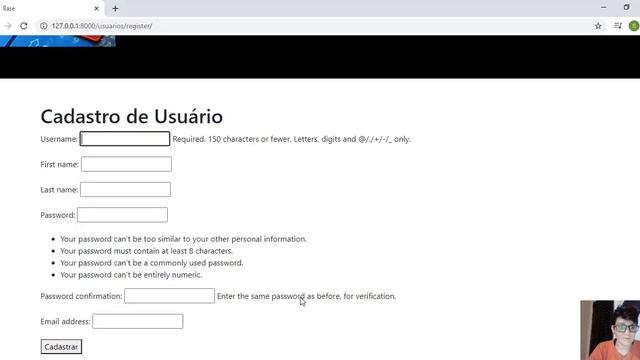Image resolution: width=640 pixels, height=360 pixels.
Task: Click the First name label
Action: (x=60, y=164)
